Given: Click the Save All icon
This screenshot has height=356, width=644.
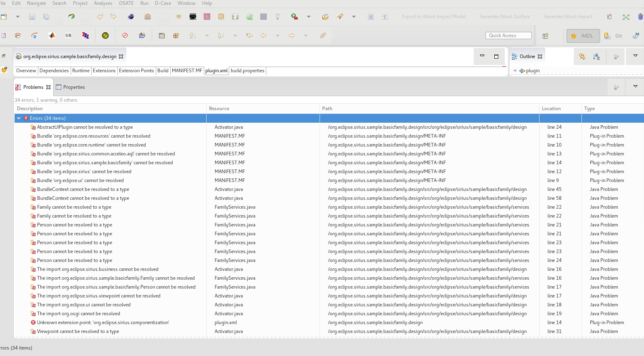Looking at the screenshot, I should pyautogui.click(x=46, y=17).
